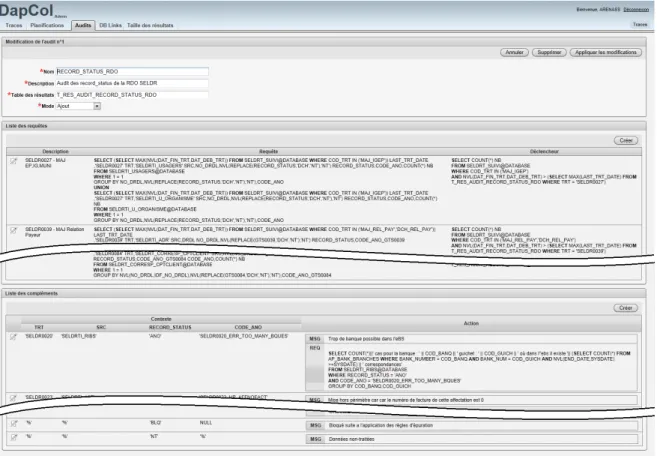Image resolution: width=657 pixels, height=456 pixels.
Task: Click the TRT column header
Action: [x=39, y=327]
